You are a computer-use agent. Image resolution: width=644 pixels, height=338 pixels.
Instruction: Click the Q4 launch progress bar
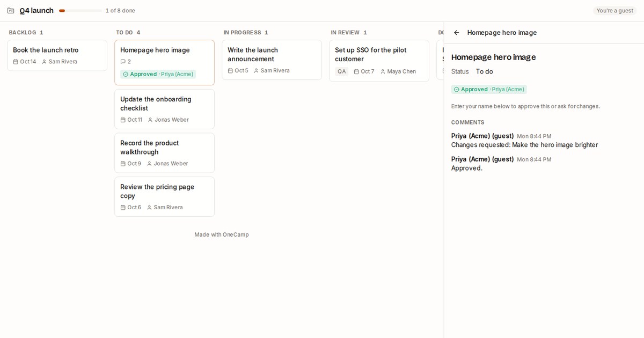coord(80,11)
